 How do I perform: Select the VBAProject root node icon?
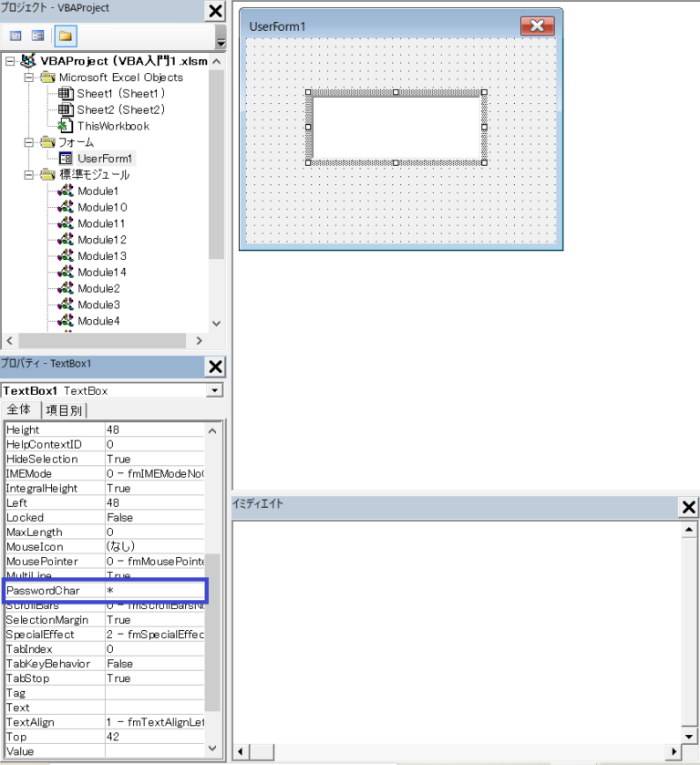click(28, 61)
